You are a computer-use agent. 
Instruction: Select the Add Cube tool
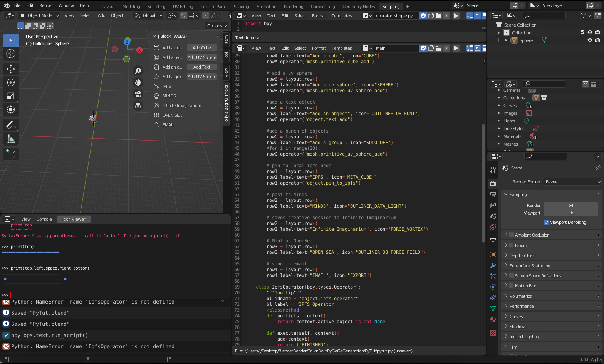[11, 154]
